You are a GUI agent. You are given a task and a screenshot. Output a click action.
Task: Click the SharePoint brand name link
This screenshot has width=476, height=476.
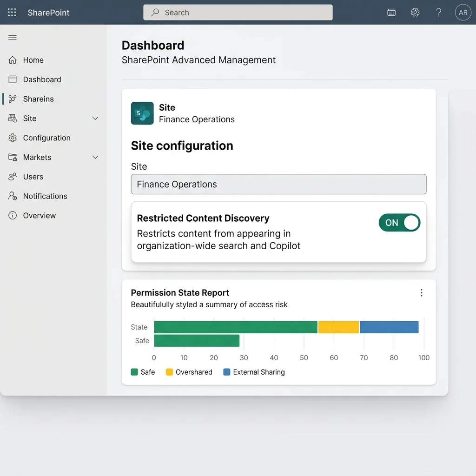coord(48,13)
